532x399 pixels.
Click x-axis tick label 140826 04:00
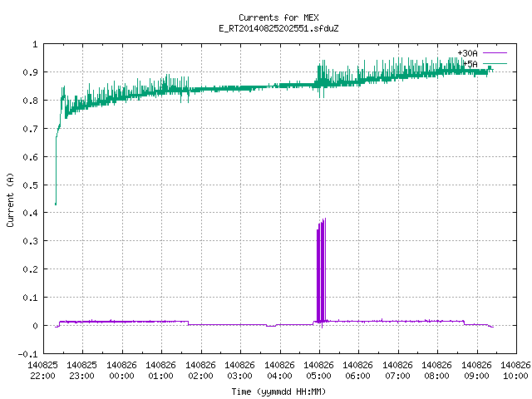pos(279,371)
